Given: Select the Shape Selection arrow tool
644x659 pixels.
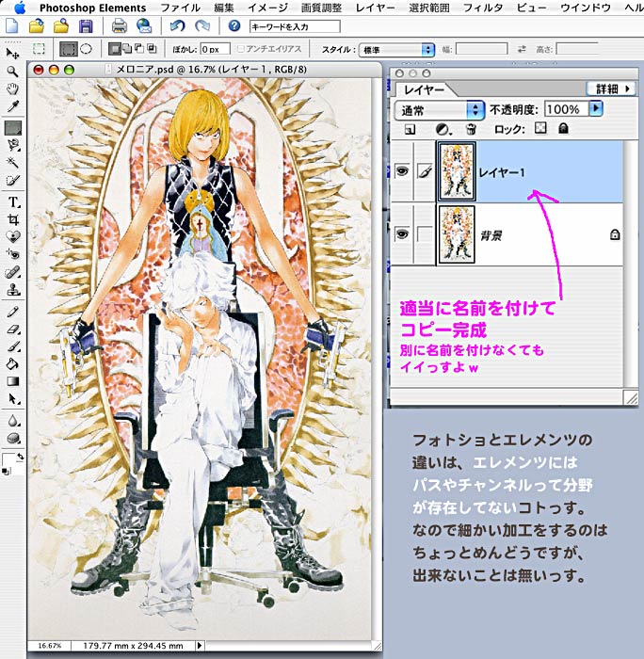Looking at the screenshot, I should (12, 399).
